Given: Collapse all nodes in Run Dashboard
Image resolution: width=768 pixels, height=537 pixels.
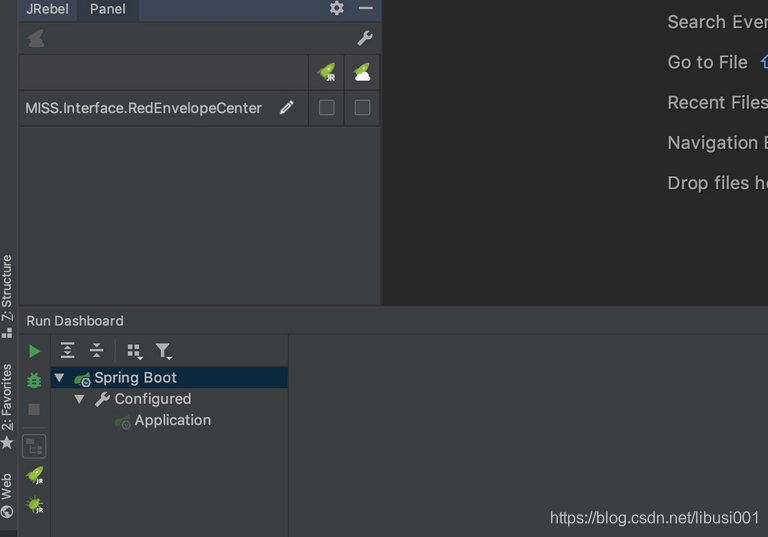Looking at the screenshot, I should [x=96, y=350].
